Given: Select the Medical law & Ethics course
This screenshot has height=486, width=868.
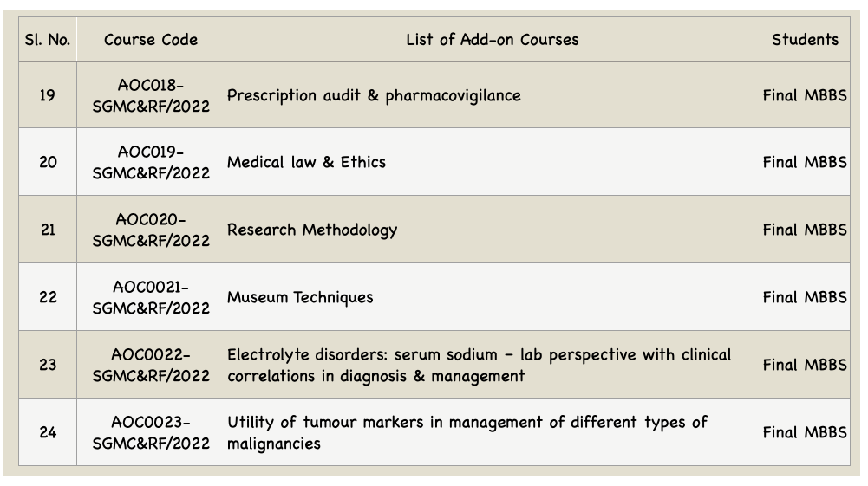Looking at the screenshot, I should (x=306, y=162).
